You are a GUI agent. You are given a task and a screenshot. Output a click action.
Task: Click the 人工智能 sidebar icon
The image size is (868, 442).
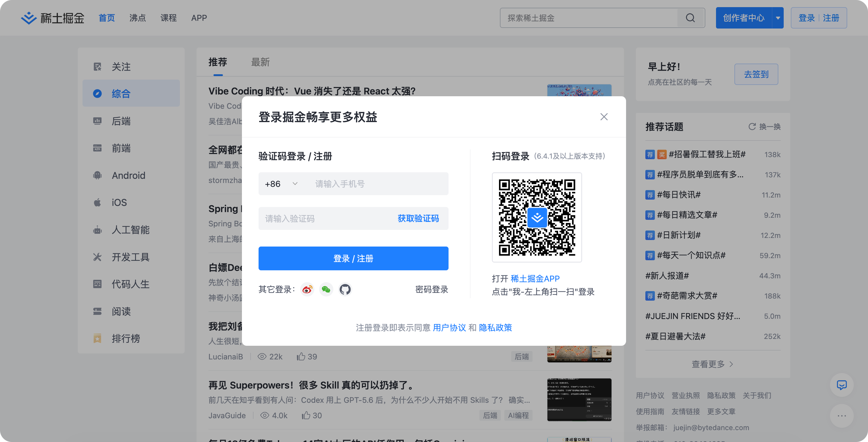click(x=97, y=230)
